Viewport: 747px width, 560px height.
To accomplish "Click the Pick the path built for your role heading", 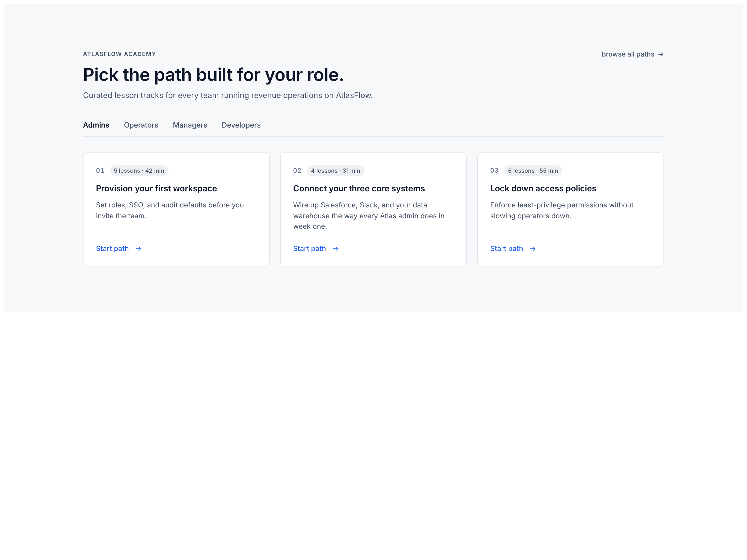I will (213, 75).
